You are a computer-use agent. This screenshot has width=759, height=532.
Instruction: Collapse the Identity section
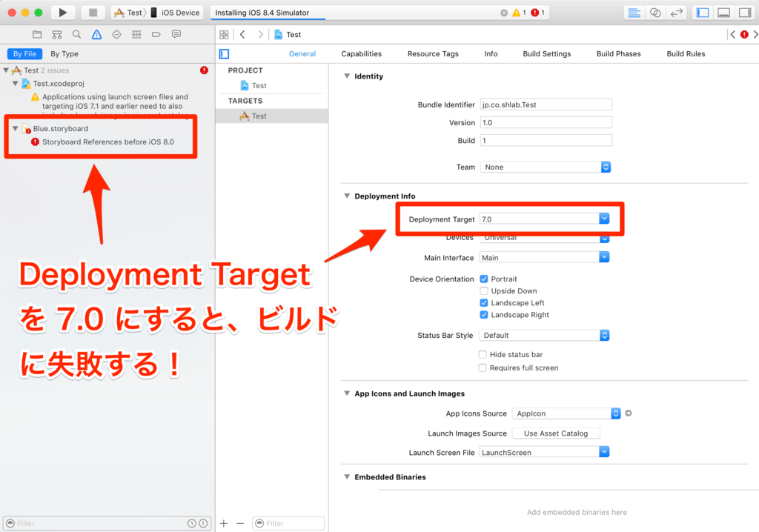click(347, 76)
